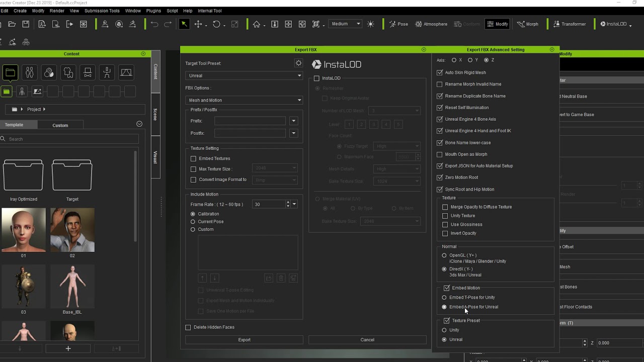
Task: Select the Skin materials category icon
Action: click(49, 73)
